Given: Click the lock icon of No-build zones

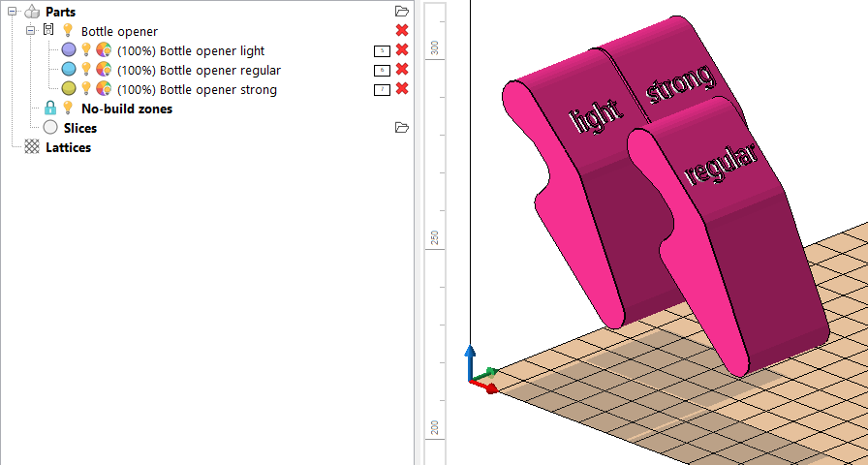Looking at the screenshot, I should pos(50,108).
